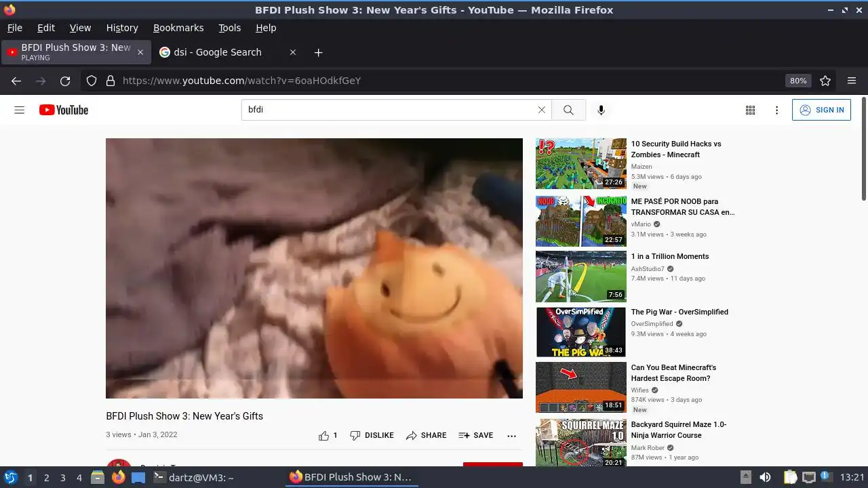The height and width of the screenshot is (488, 868).
Task: Go to the YouTube home logo
Action: click(x=64, y=110)
